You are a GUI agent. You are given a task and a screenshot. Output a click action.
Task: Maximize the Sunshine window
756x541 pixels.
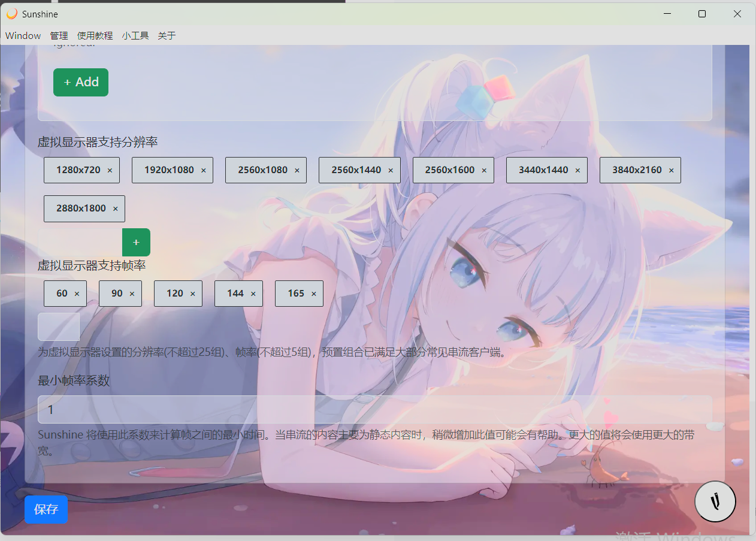(x=702, y=13)
